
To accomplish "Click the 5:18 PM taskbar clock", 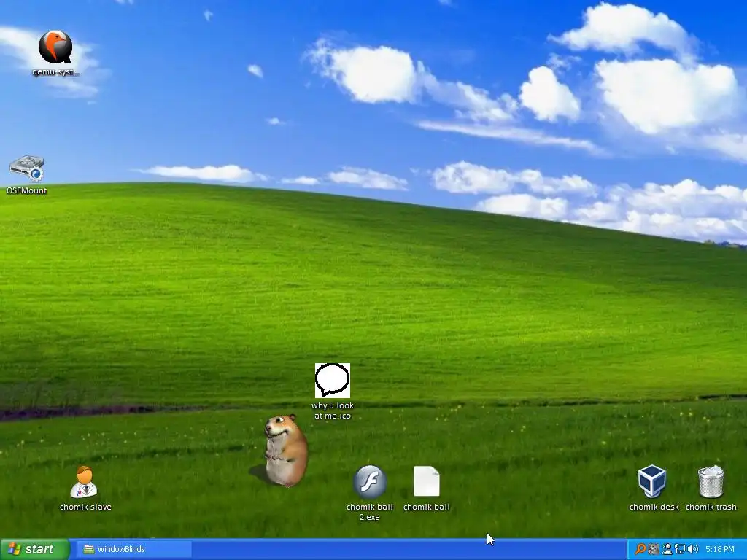I will [x=720, y=549].
